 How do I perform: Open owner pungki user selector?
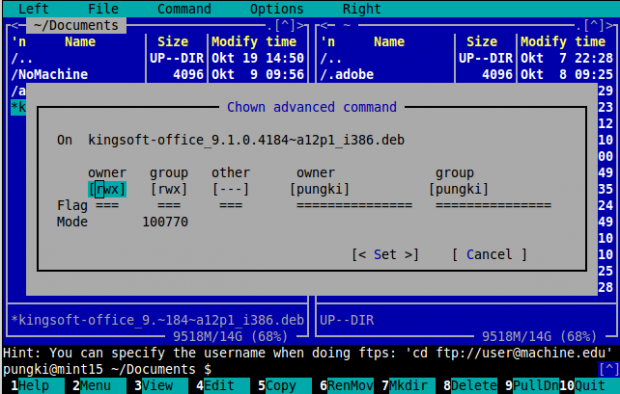coord(319,189)
